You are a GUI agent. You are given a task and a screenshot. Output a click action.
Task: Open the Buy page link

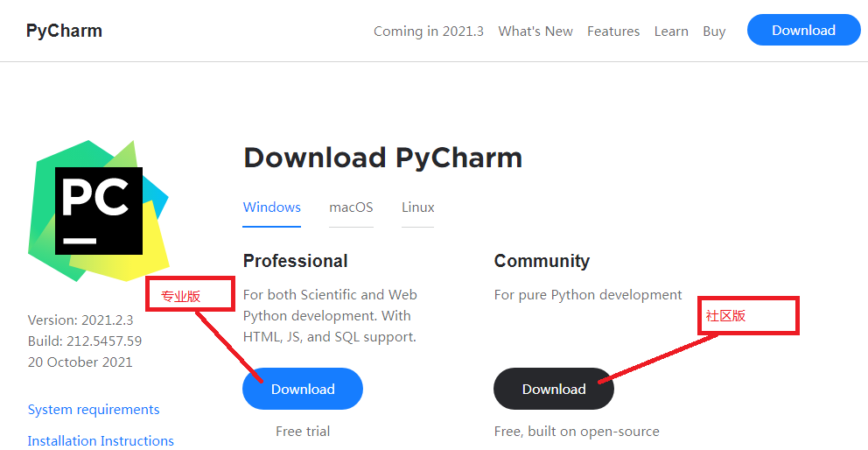tap(714, 31)
